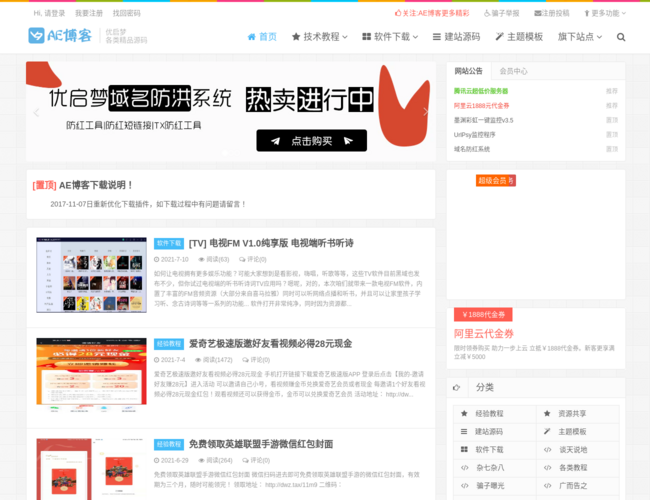Open thumbnail of 爱奇艺极速版 article
This screenshot has height=500, width=650.
pyautogui.click(x=92, y=375)
